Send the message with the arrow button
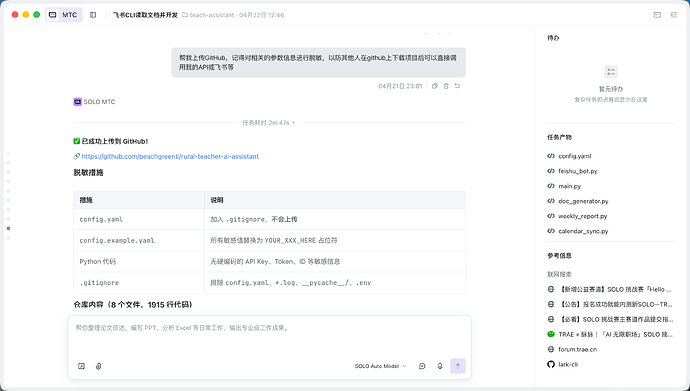 point(458,366)
